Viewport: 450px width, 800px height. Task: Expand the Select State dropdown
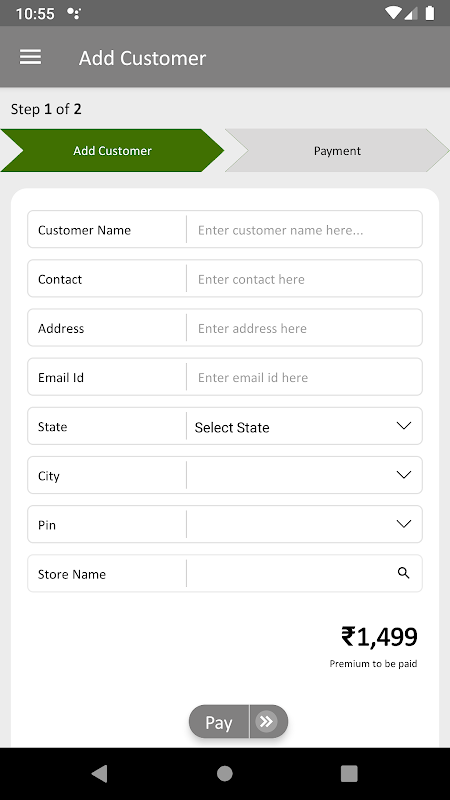304,426
